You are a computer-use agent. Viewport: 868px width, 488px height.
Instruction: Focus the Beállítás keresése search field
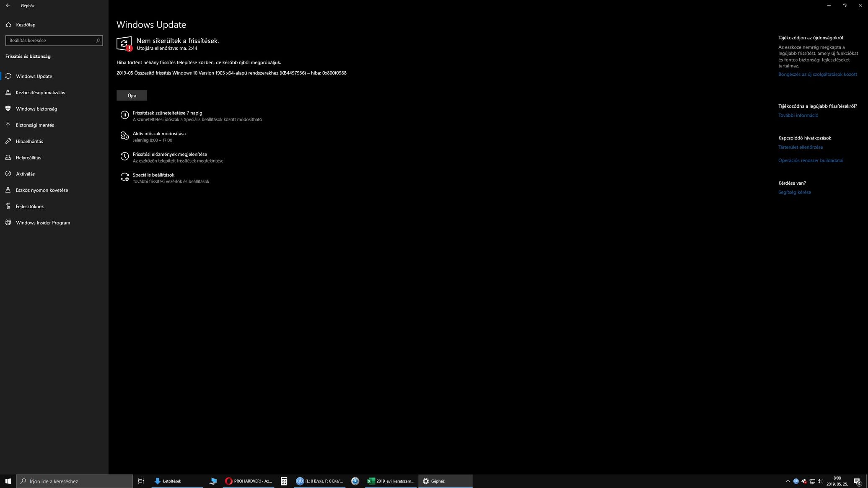click(x=50, y=41)
